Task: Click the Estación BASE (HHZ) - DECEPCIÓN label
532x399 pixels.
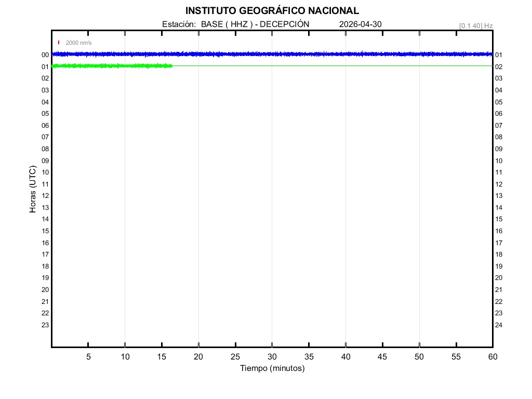Action: (x=235, y=24)
